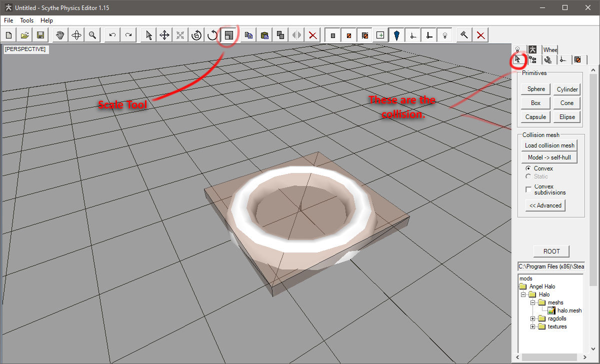600x364 pixels.
Task: Activate the orbit camera tool
Action: [x=76, y=35]
